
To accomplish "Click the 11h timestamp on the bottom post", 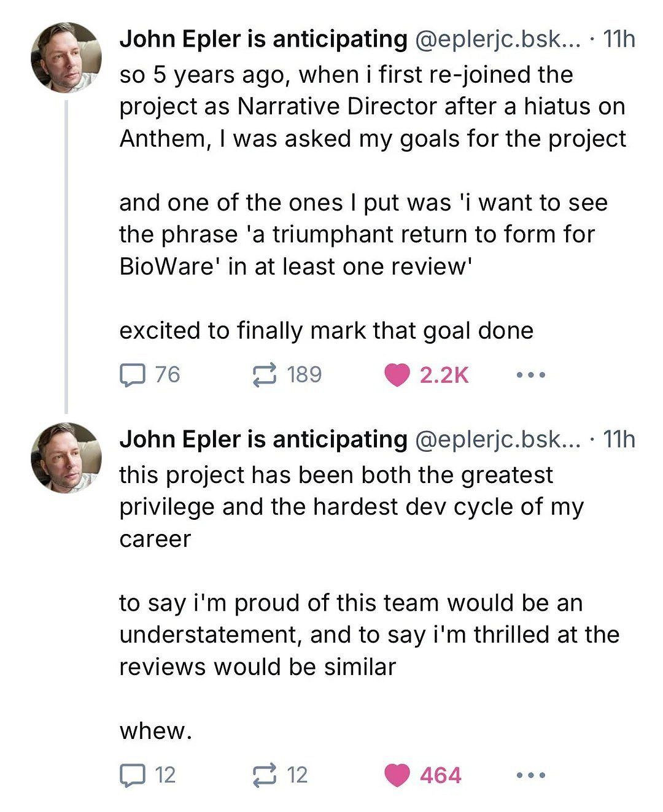I will coord(619,439).
